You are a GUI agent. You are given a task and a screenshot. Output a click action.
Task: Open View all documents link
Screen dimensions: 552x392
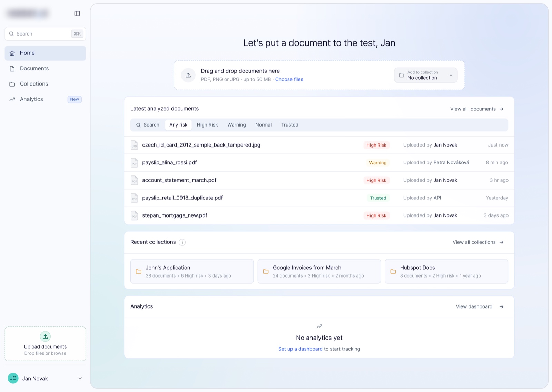tap(477, 109)
